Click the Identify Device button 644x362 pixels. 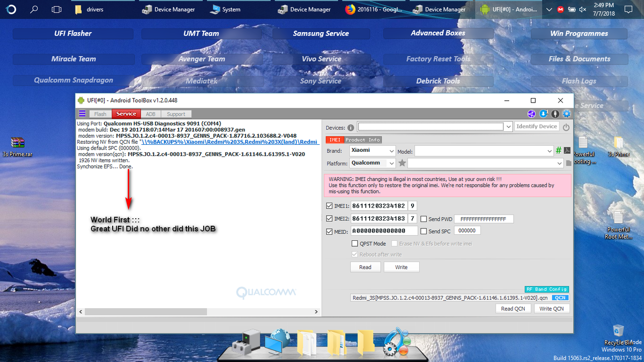coord(537,126)
